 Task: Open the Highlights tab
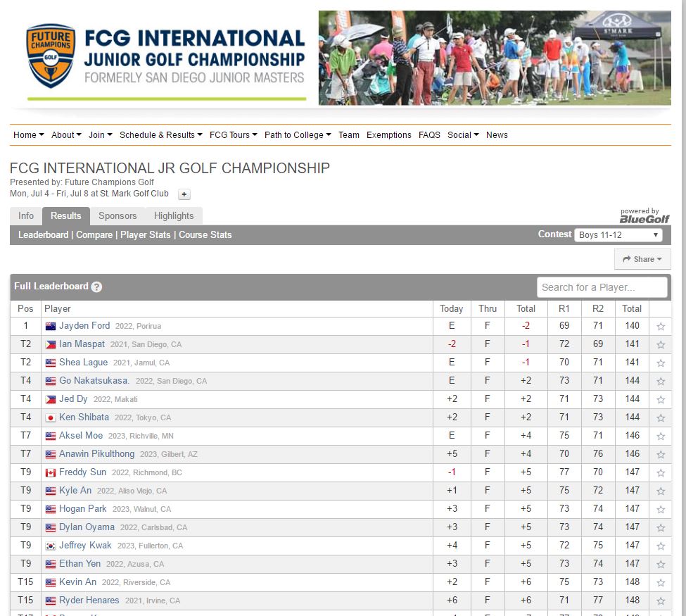(174, 216)
